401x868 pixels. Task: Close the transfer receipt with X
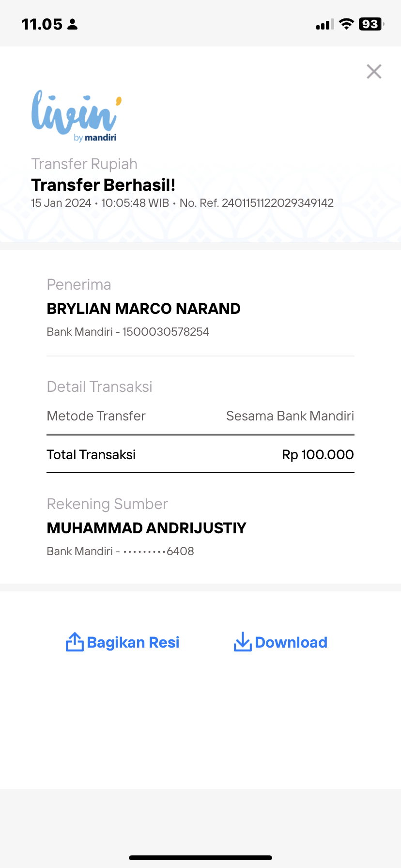374,72
